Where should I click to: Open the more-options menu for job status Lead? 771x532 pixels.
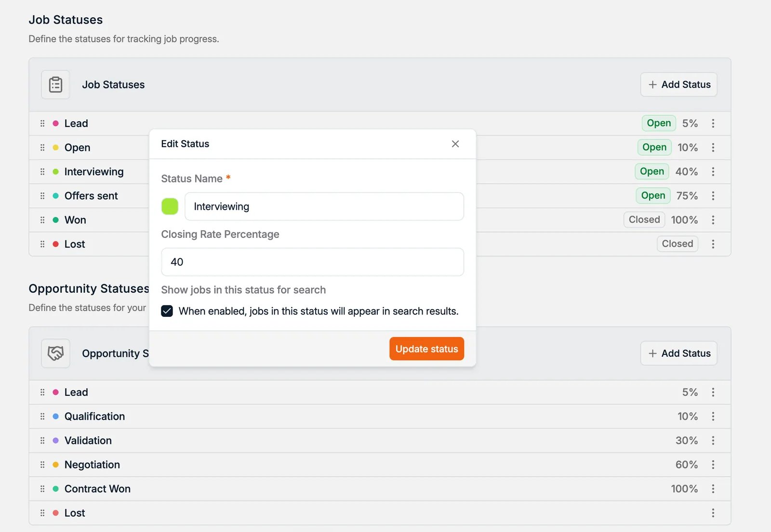[713, 123]
